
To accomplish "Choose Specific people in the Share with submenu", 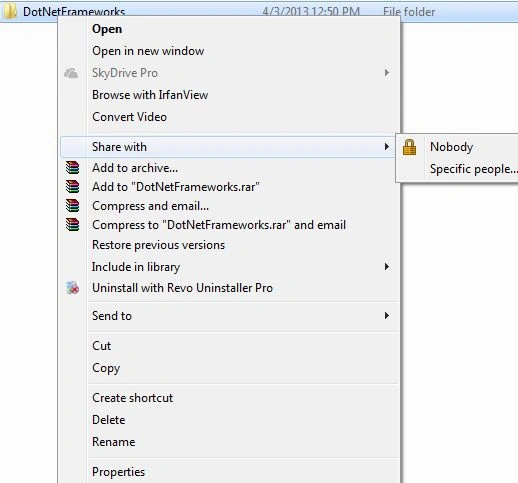I will (474, 169).
